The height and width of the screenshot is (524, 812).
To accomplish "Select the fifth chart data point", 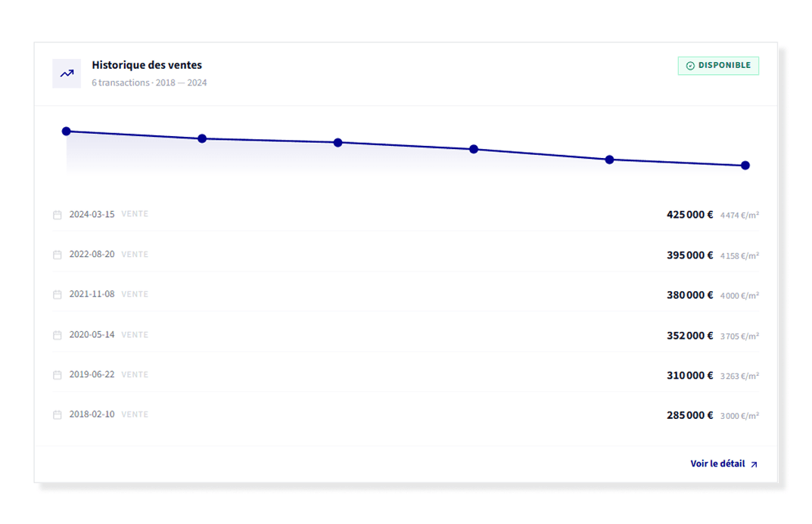I will (x=609, y=160).
